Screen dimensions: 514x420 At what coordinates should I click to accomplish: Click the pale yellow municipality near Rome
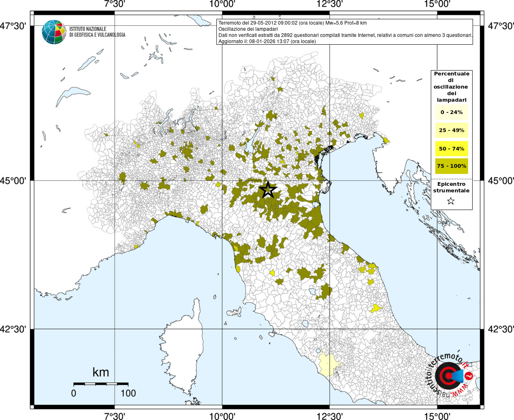[x=330, y=365]
